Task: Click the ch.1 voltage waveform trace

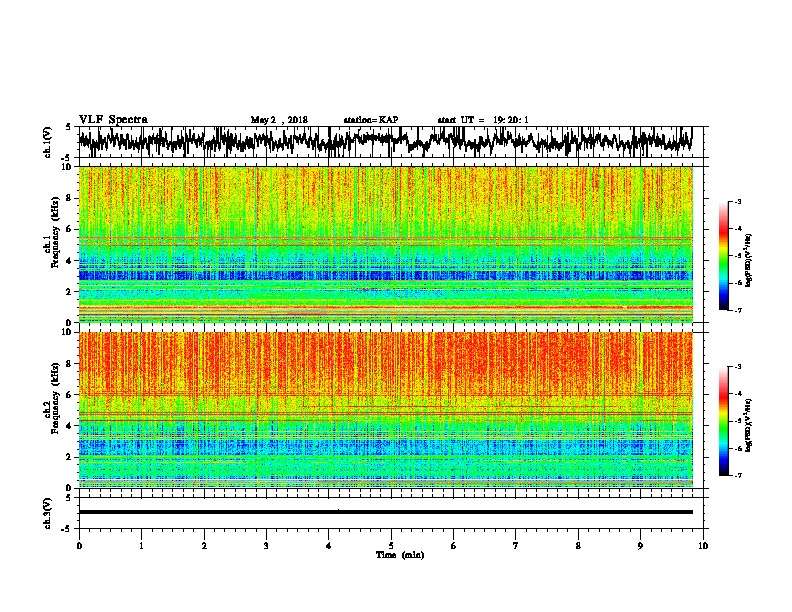Action: [385, 141]
